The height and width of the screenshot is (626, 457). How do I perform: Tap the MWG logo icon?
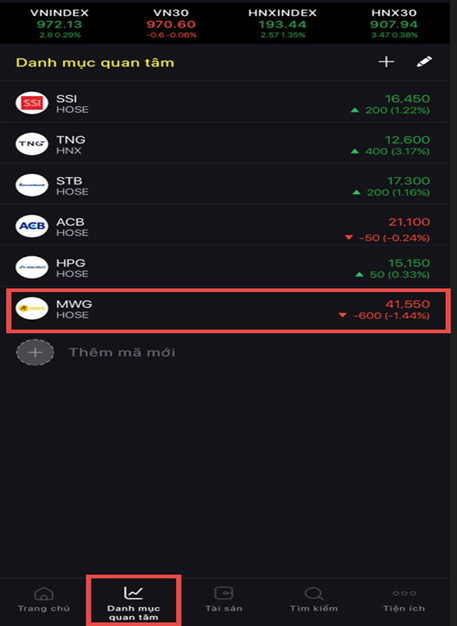coord(32,308)
